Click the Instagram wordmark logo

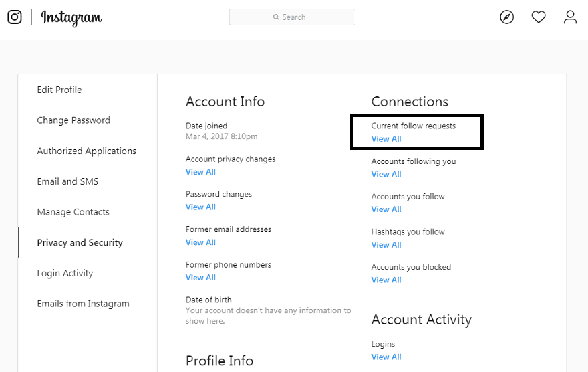(71, 18)
